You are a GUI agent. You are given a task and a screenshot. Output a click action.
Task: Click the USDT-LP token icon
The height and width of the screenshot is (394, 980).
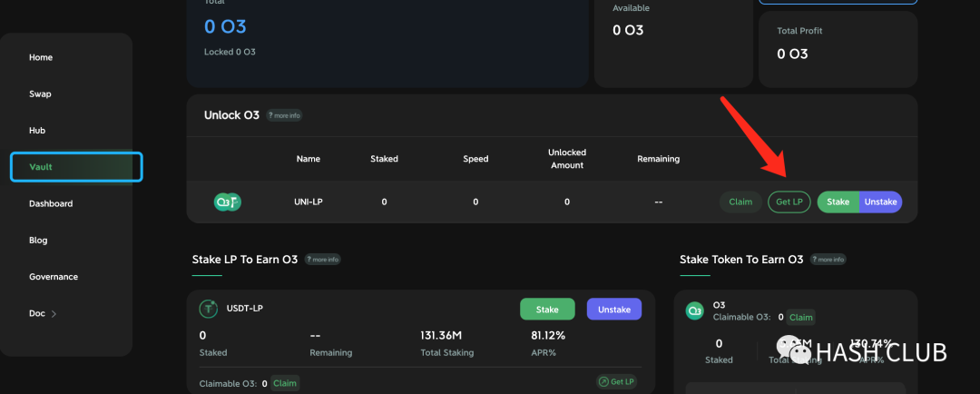208,309
